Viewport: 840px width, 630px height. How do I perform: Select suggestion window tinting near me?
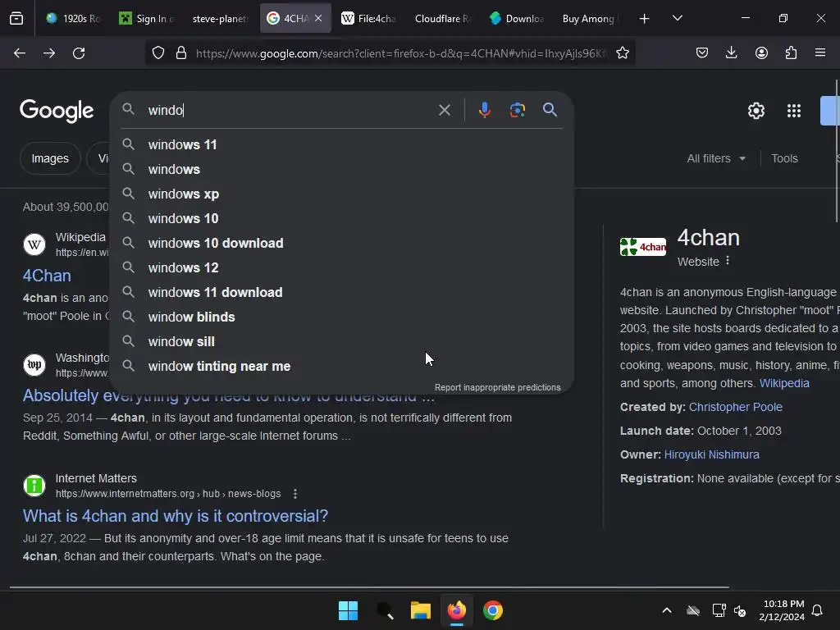(342, 367)
